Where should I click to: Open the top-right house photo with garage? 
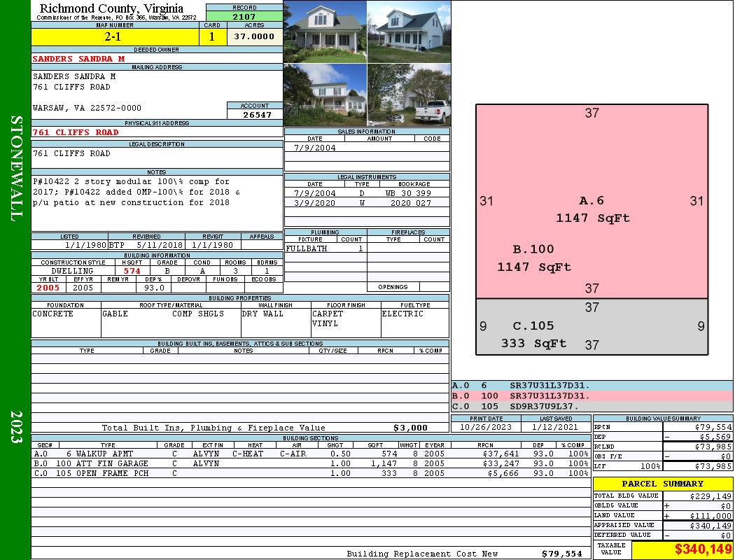(x=409, y=32)
